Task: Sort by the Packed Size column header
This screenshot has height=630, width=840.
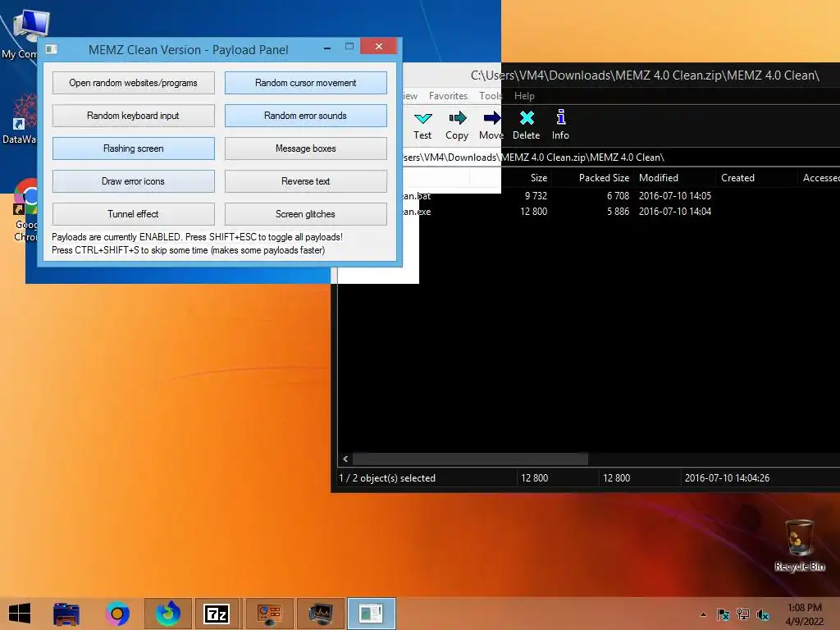Action: tap(604, 178)
